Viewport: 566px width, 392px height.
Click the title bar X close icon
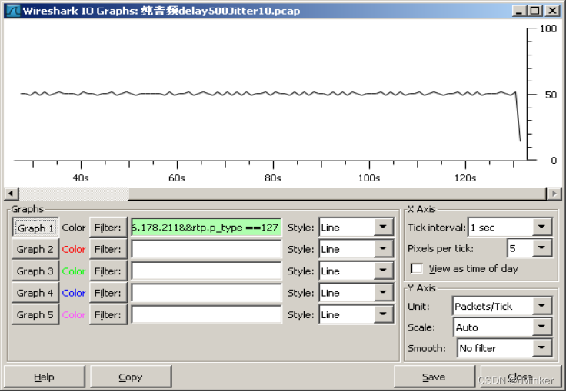tap(552, 11)
